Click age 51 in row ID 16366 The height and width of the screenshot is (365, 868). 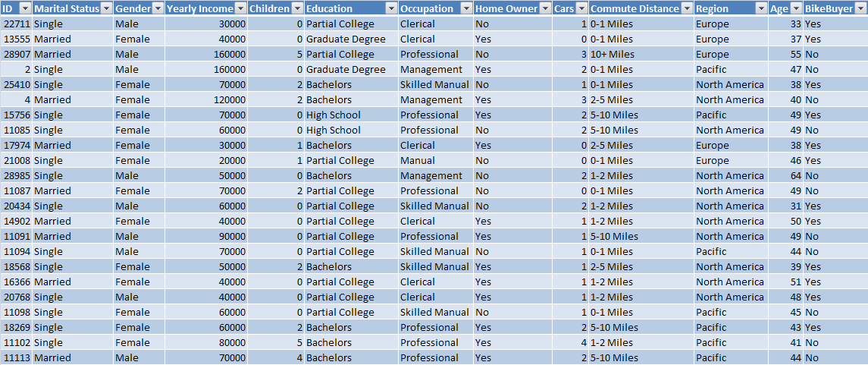click(785, 282)
